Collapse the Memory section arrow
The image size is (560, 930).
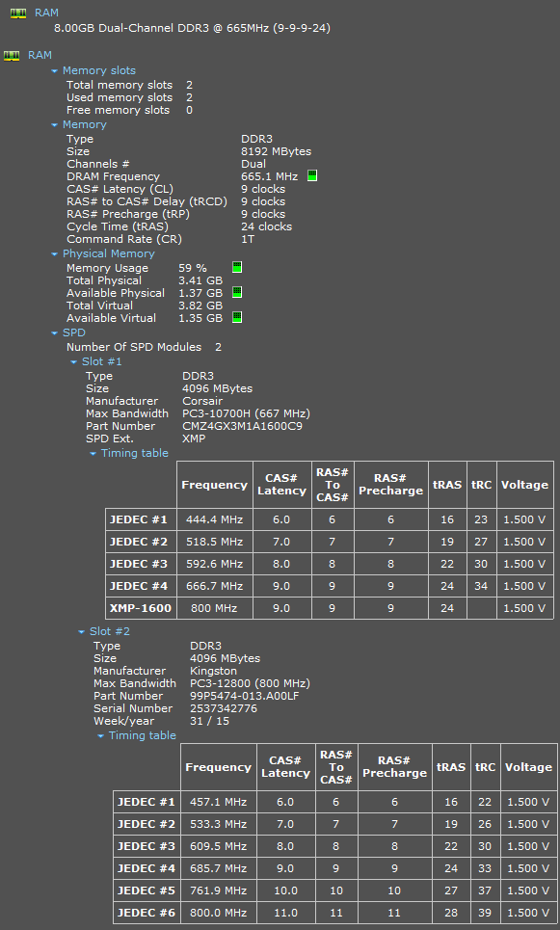pyautogui.click(x=55, y=125)
